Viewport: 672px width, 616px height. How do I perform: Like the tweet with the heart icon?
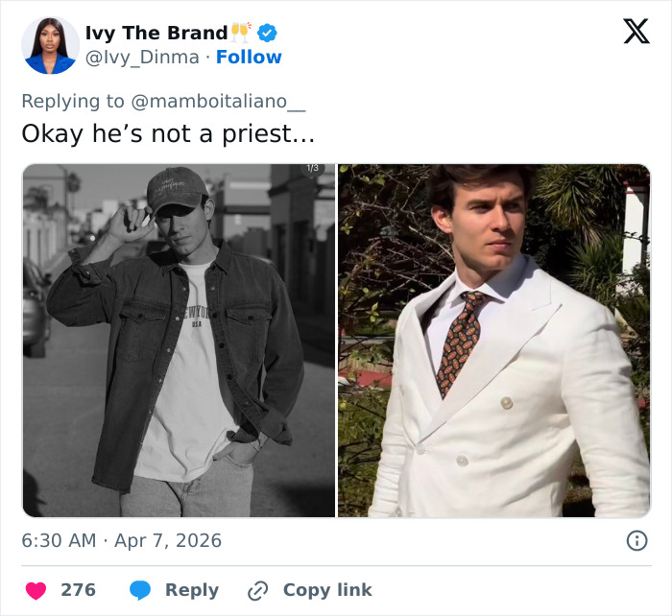coord(36,590)
